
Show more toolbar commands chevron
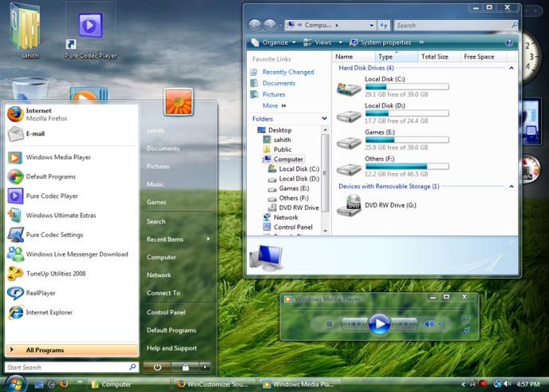click(x=421, y=42)
